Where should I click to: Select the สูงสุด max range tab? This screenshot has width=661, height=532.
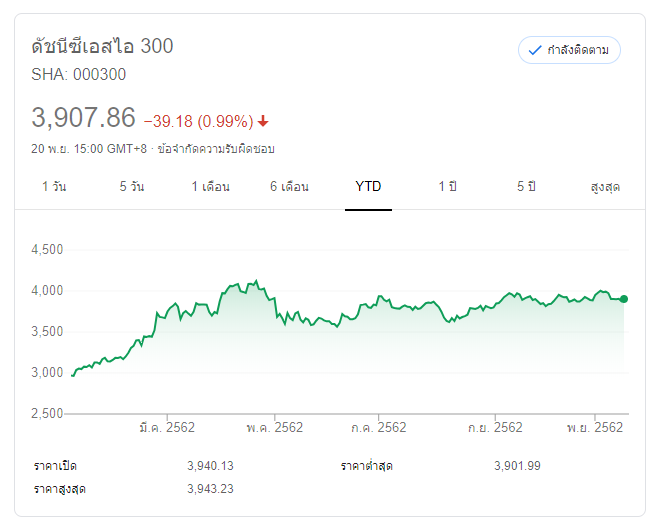tap(605, 187)
